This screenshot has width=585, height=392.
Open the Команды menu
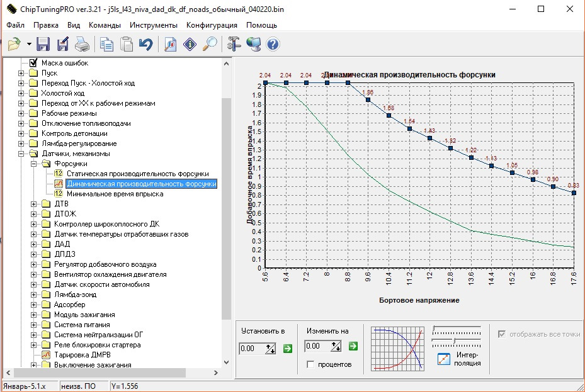point(105,25)
